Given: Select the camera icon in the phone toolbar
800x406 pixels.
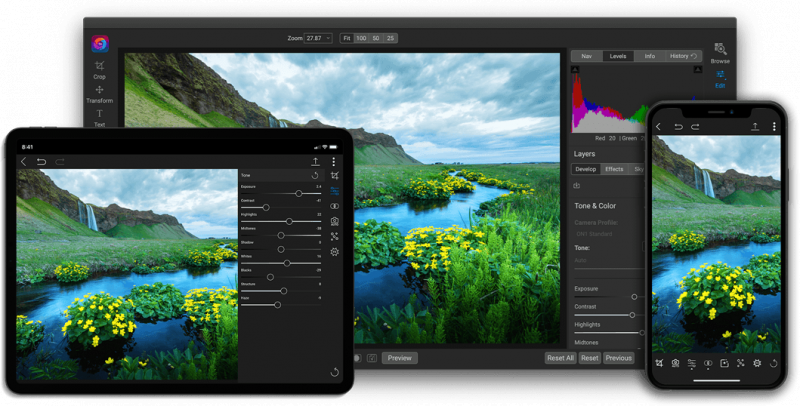Looking at the screenshot, I should [676, 363].
